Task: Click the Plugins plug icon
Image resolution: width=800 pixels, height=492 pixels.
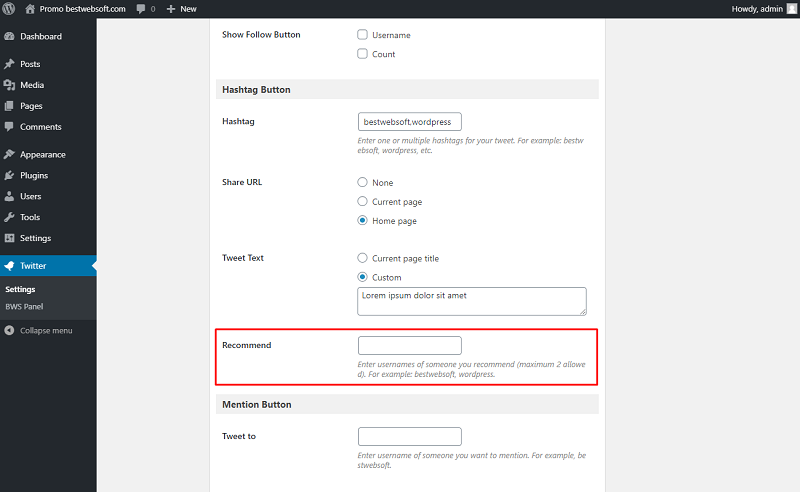Action: 9,175
